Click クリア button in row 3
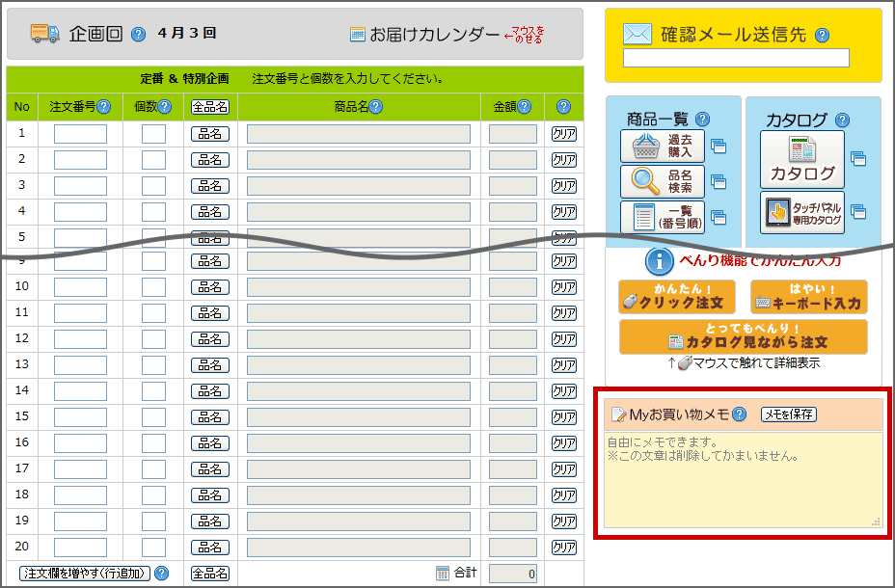 (x=564, y=186)
